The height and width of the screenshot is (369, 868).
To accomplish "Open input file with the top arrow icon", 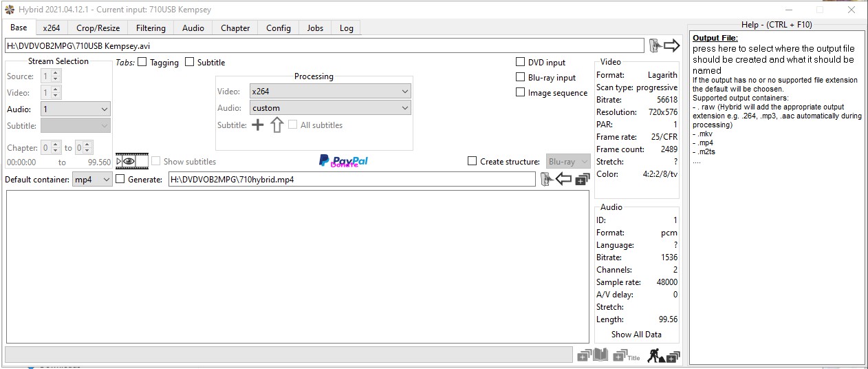I will click(x=671, y=46).
